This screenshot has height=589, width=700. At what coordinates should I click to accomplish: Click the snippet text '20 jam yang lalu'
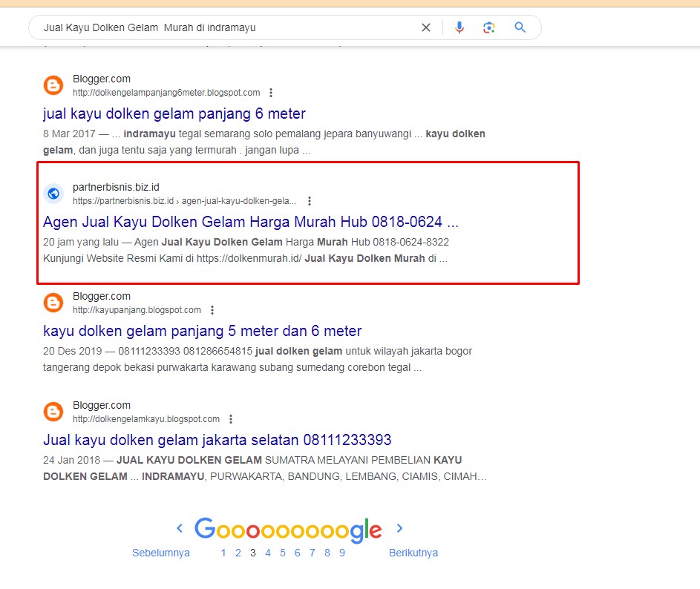click(x=81, y=243)
